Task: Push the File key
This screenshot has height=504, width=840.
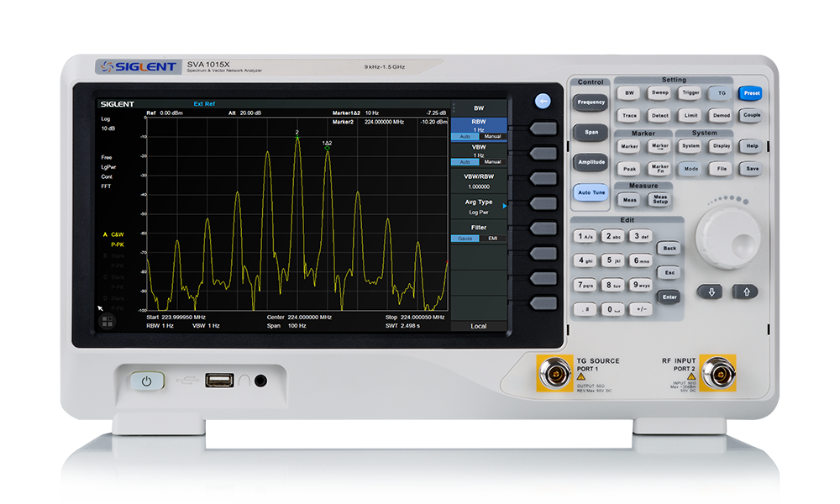Action: tap(721, 169)
